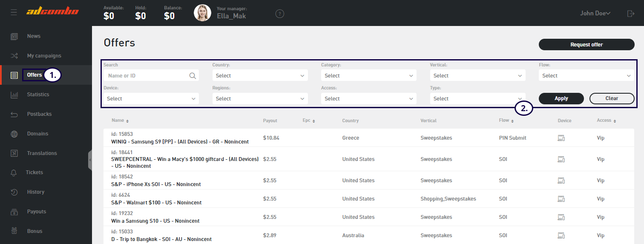
Task: Click the Statistics bar chart icon
Action: [14, 95]
